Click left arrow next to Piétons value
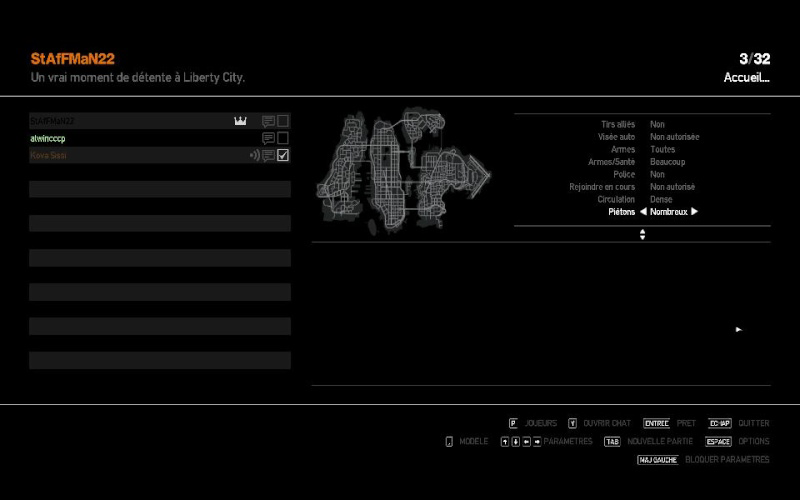The width and height of the screenshot is (800, 500). point(643,212)
